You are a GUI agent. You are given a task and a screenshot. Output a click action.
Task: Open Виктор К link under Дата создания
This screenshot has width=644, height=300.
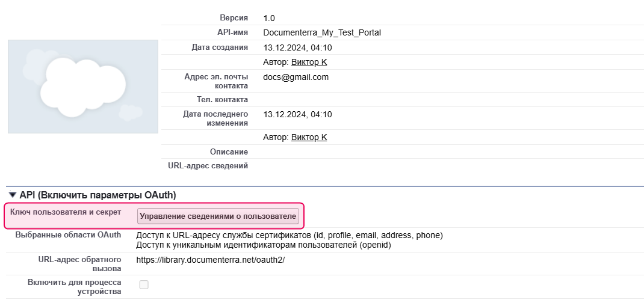[309, 63]
